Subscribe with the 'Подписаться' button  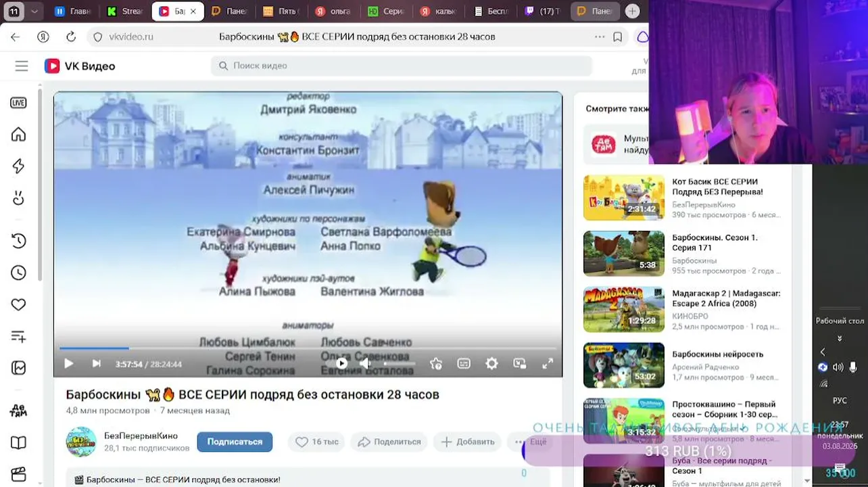click(235, 442)
